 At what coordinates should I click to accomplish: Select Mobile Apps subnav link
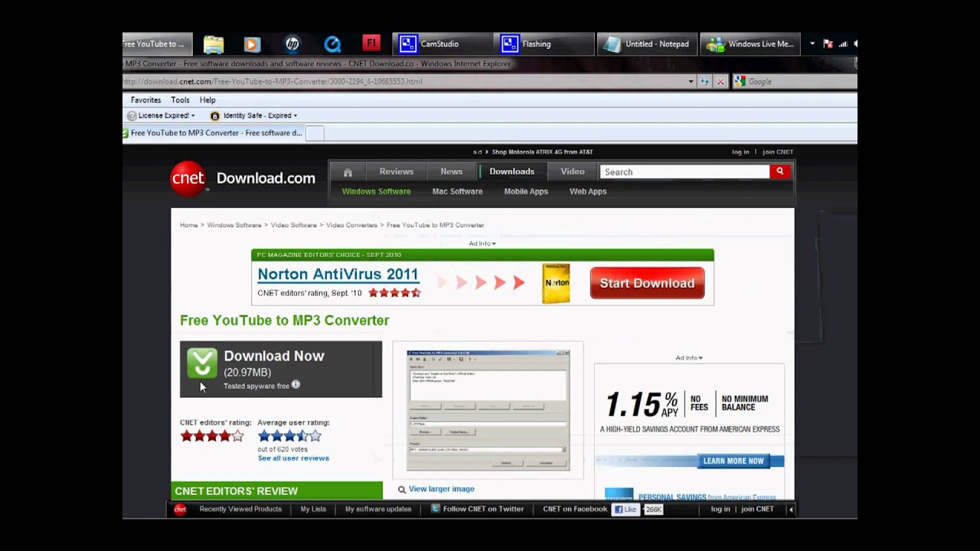click(526, 191)
